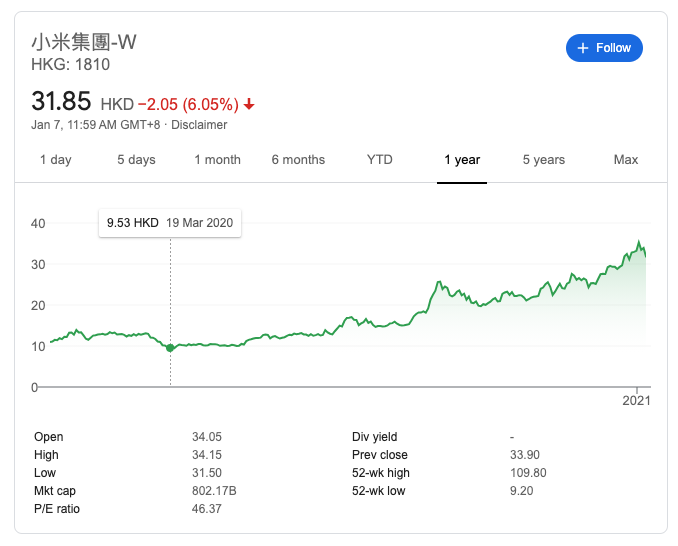Click the ticker text HKG: 1810
Image resolution: width=678 pixels, height=546 pixels.
(70, 64)
